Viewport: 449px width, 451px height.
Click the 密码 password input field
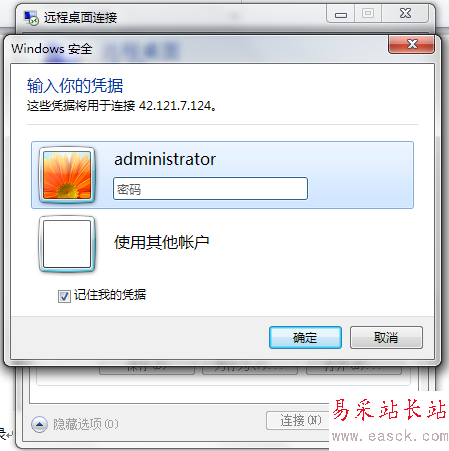click(x=210, y=189)
